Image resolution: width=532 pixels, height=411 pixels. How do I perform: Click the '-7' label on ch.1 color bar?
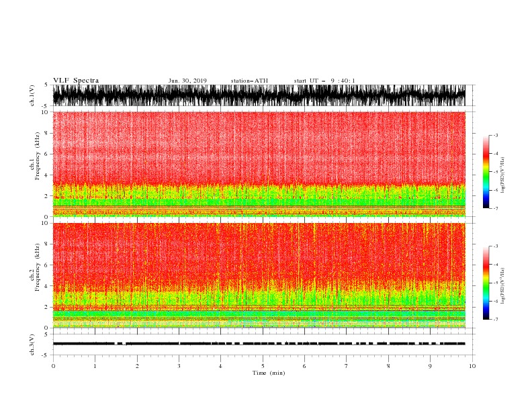[495, 208]
